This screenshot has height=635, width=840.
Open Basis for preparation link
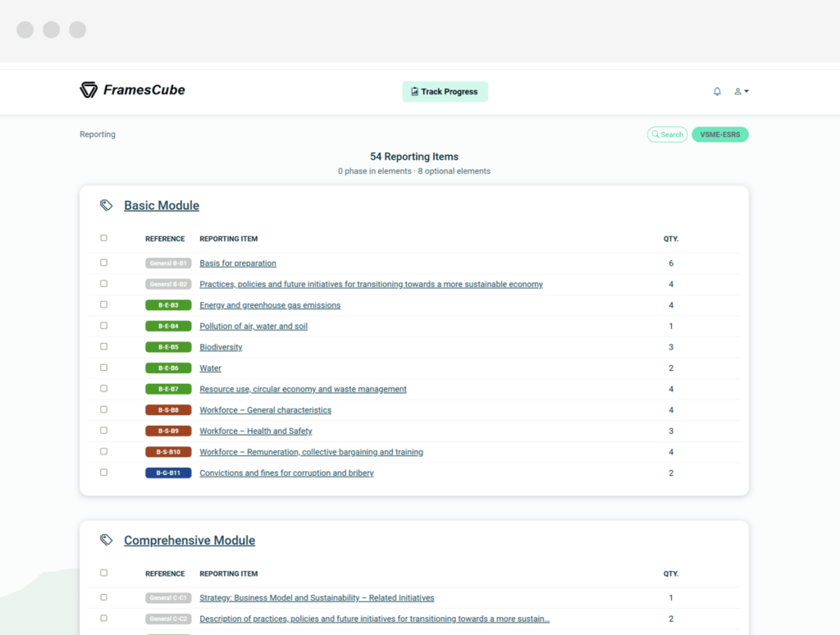pyautogui.click(x=238, y=263)
